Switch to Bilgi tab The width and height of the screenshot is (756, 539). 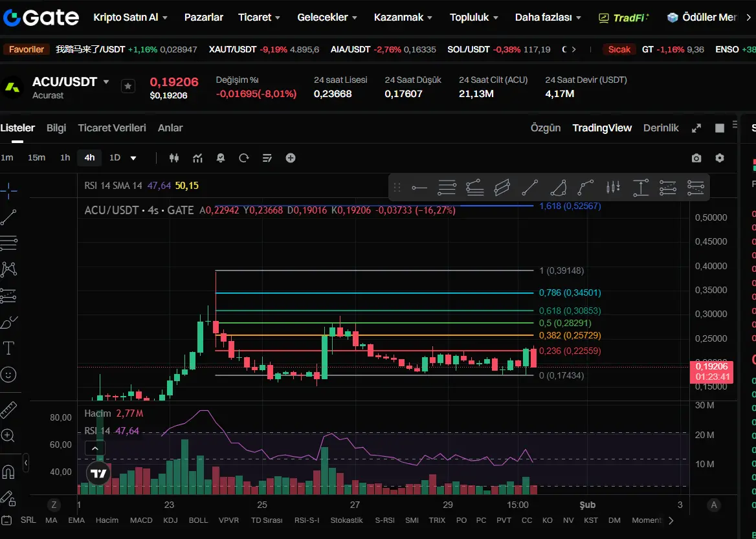(x=56, y=128)
